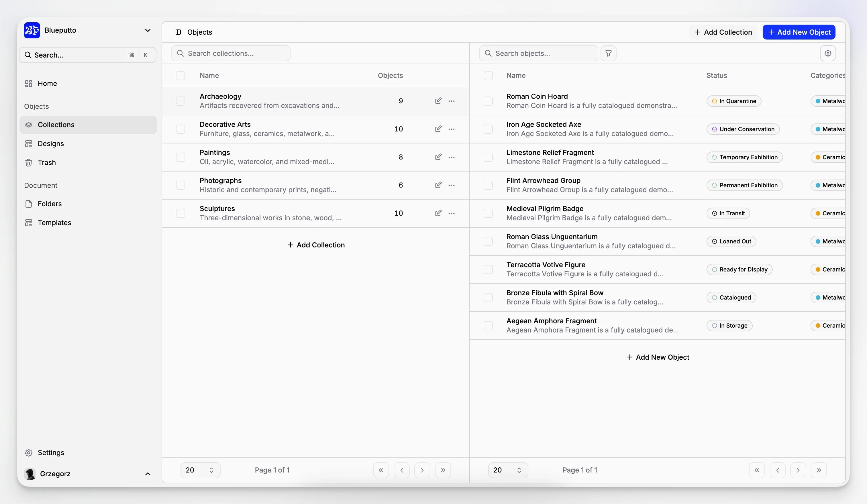This screenshot has width=867, height=504.
Task: Select all objects header checkbox
Action: (488, 75)
